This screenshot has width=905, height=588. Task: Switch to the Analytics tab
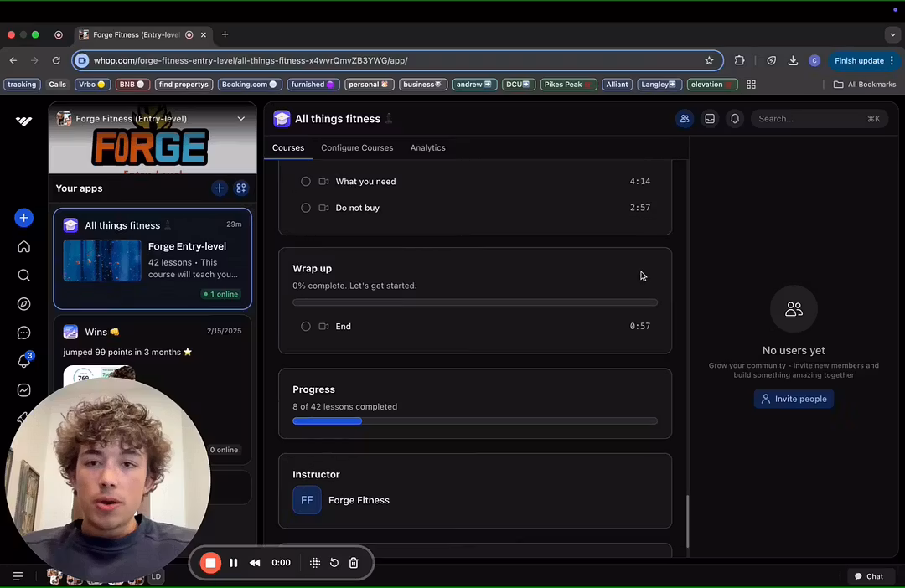point(427,148)
